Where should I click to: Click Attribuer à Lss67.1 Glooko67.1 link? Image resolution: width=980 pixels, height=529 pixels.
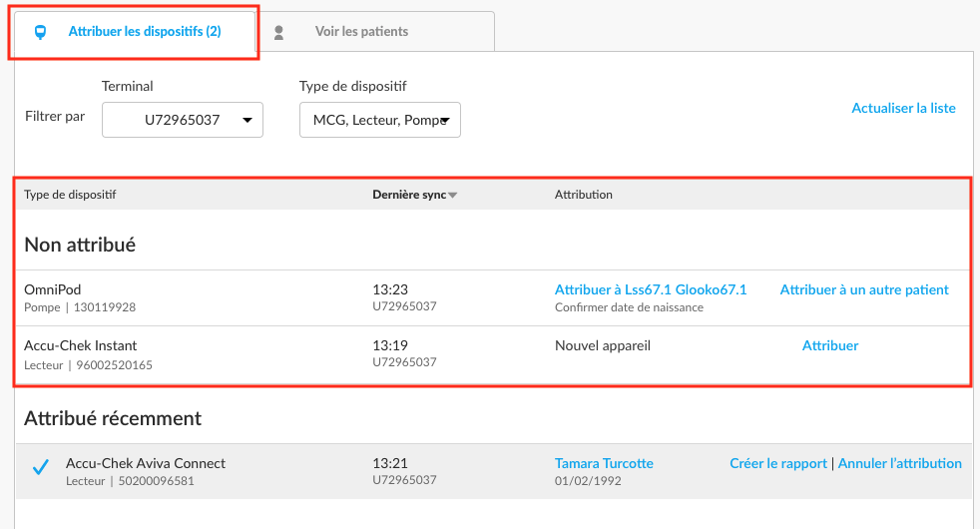[651, 289]
